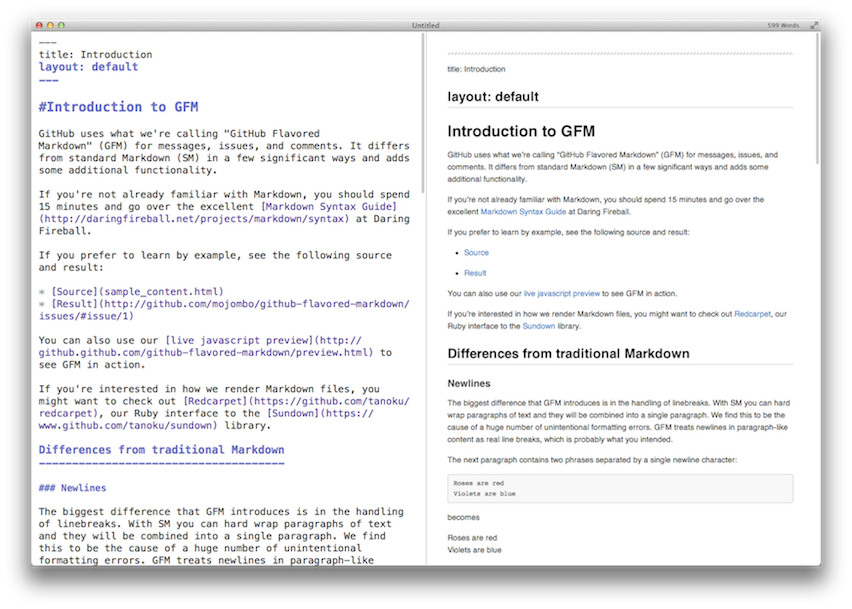Click '[live javascript preview]' text in editor
852x609 pixels.
coord(239,340)
